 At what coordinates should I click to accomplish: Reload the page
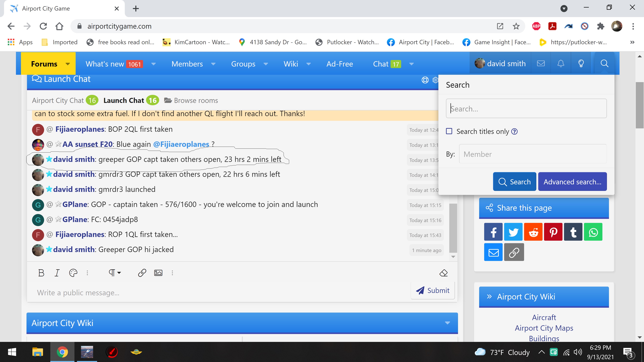pyautogui.click(x=43, y=26)
